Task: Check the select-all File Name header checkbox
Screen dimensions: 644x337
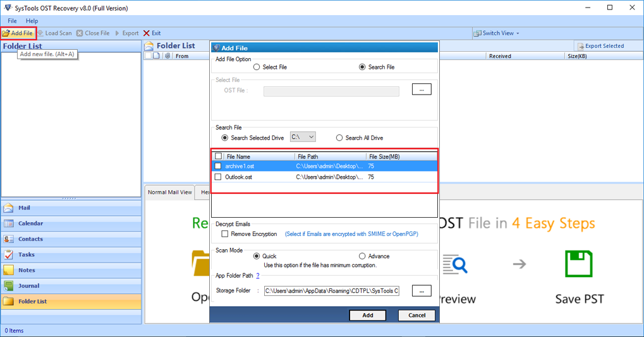Action: coord(219,157)
